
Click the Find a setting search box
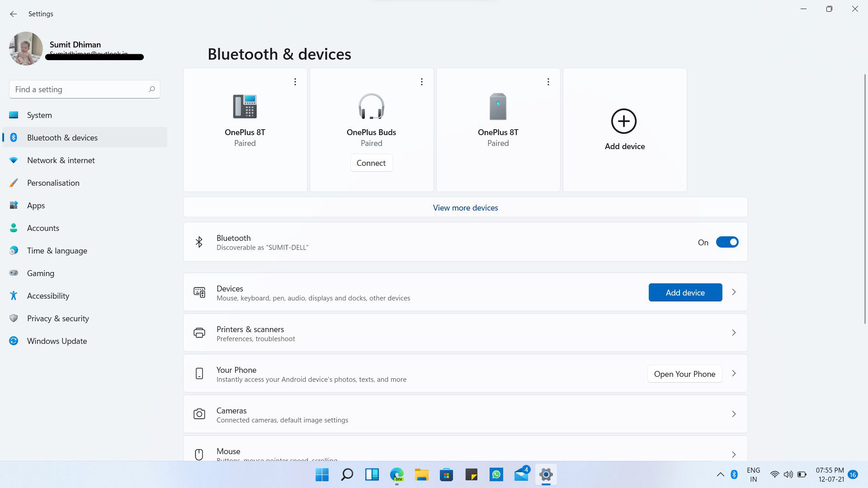pyautogui.click(x=84, y=89)
